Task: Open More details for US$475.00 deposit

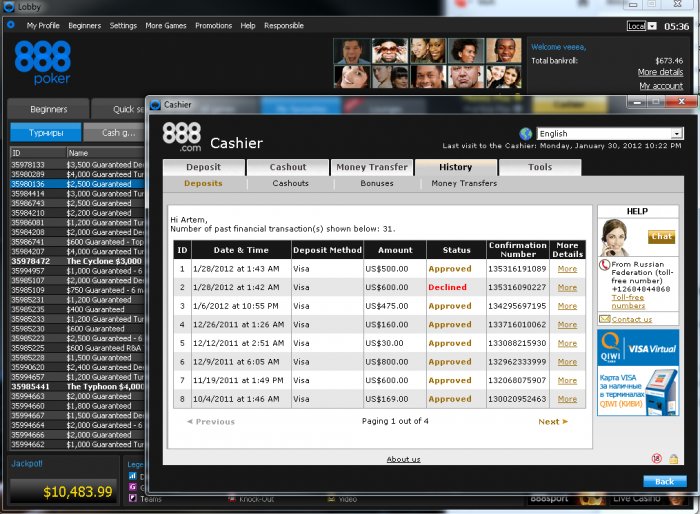Action: click(567, 306)
